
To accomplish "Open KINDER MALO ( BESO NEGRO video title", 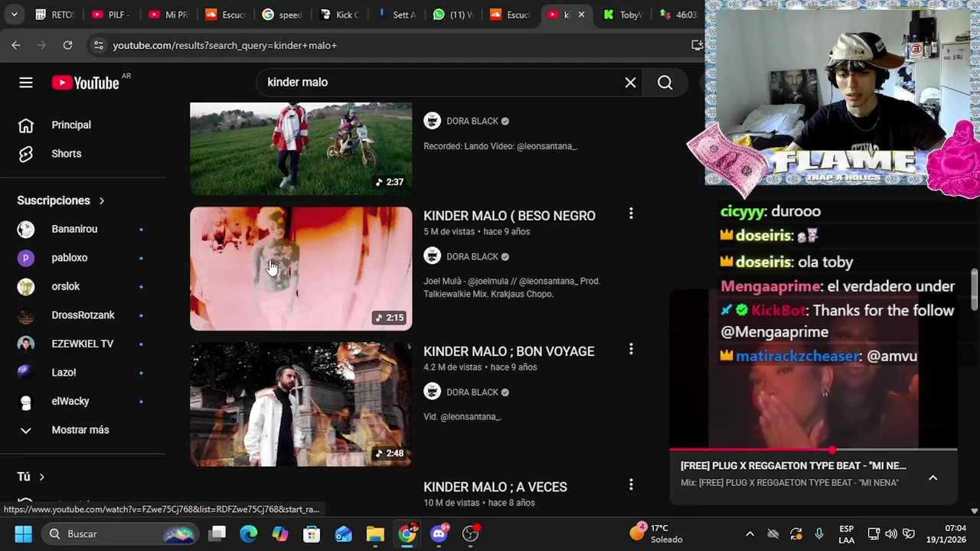I will click(509, 216).
